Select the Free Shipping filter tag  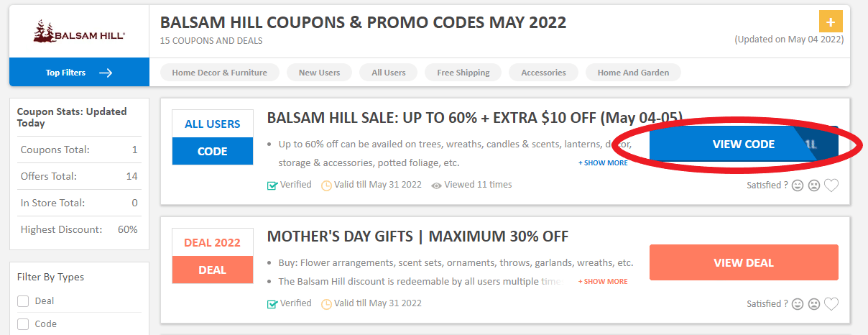click(x=463, y=73)
